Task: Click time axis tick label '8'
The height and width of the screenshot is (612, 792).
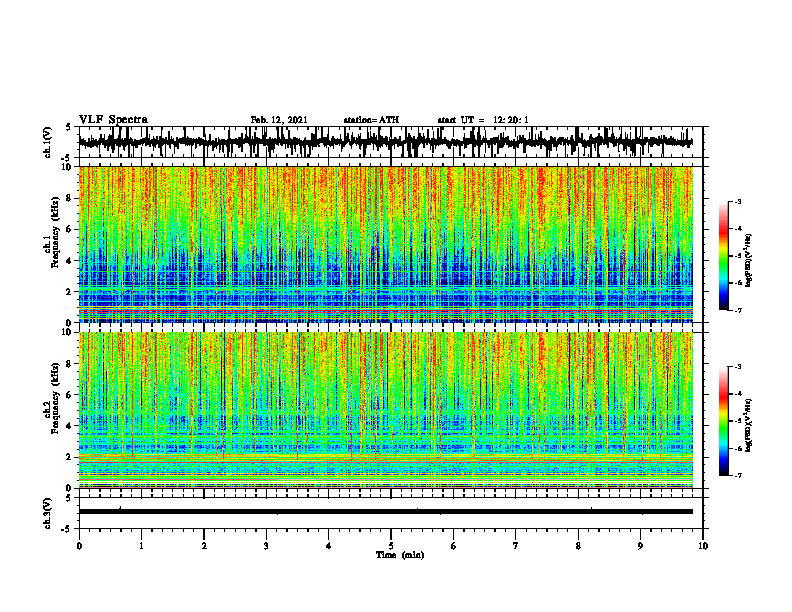Action: (578, 546)
